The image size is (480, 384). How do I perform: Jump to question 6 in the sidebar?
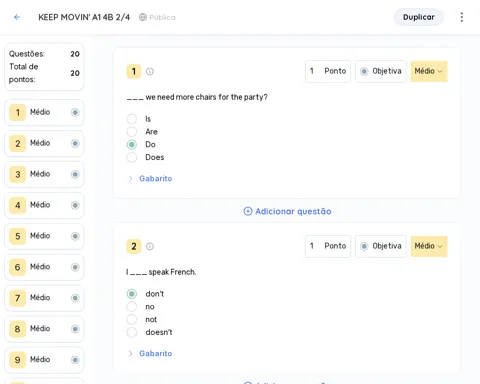click(x=44, y=267)
